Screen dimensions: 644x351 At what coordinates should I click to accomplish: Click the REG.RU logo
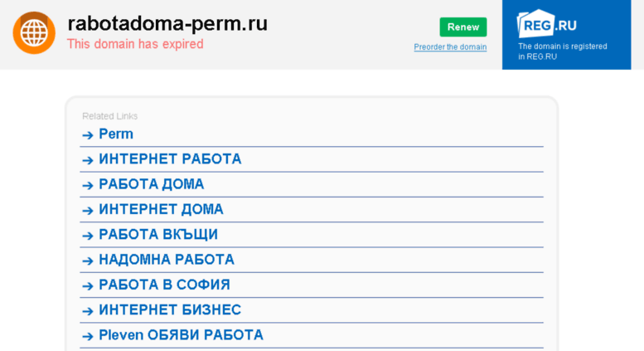point(547,24)
